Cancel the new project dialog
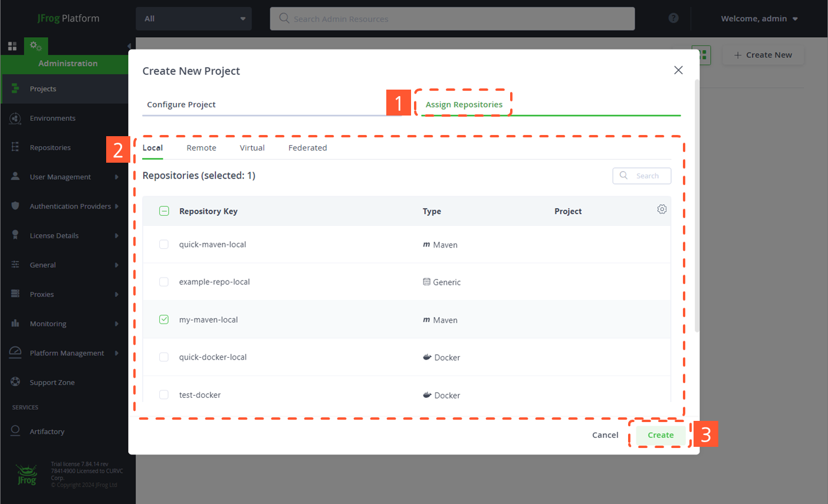The height and width of the screenshot is (504, 828). [x=605, y=435]
